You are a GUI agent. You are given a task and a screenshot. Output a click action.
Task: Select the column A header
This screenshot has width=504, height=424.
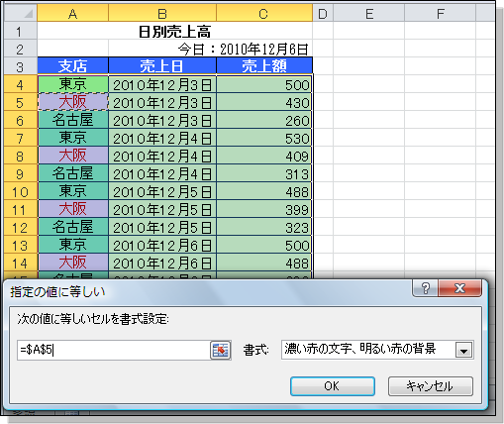pos(73,14)
